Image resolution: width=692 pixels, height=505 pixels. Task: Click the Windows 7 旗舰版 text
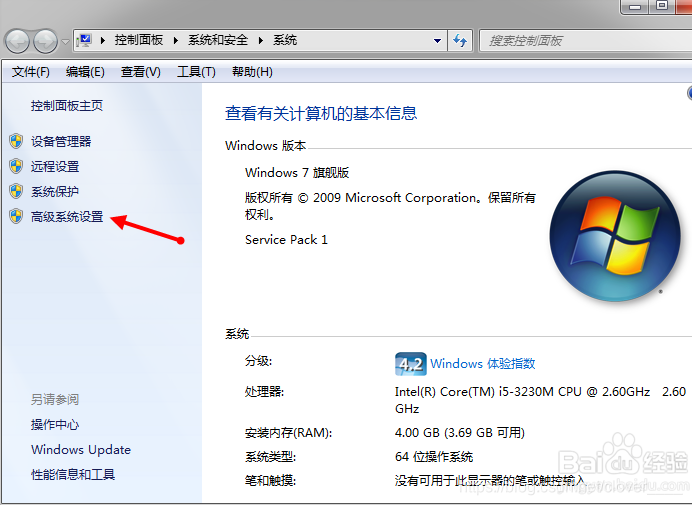[297, 173]
